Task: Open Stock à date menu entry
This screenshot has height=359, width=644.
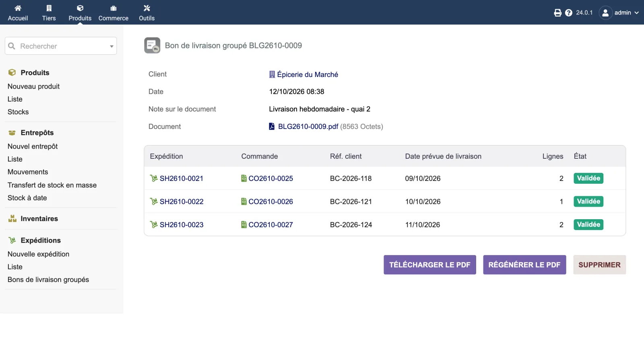Action: (27, 198)
